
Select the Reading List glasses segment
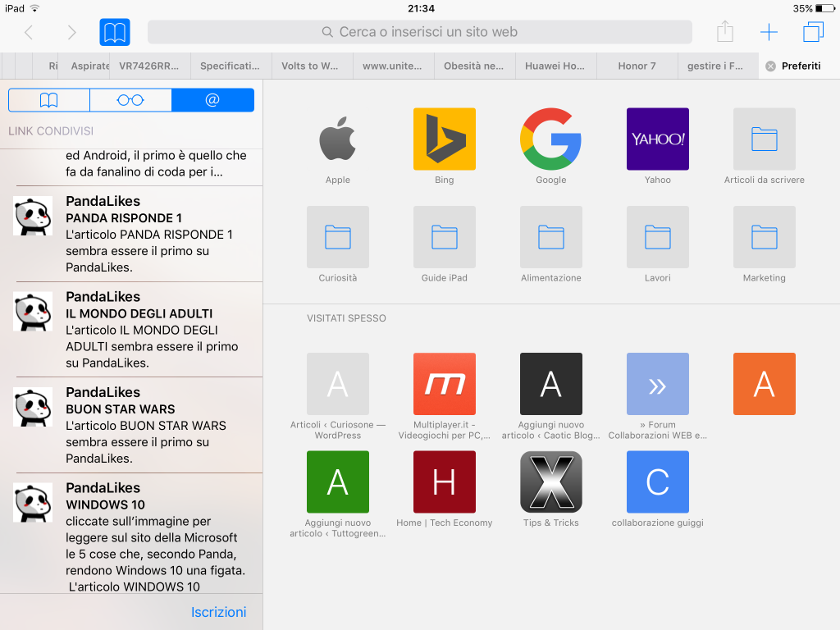click(130, 100)
